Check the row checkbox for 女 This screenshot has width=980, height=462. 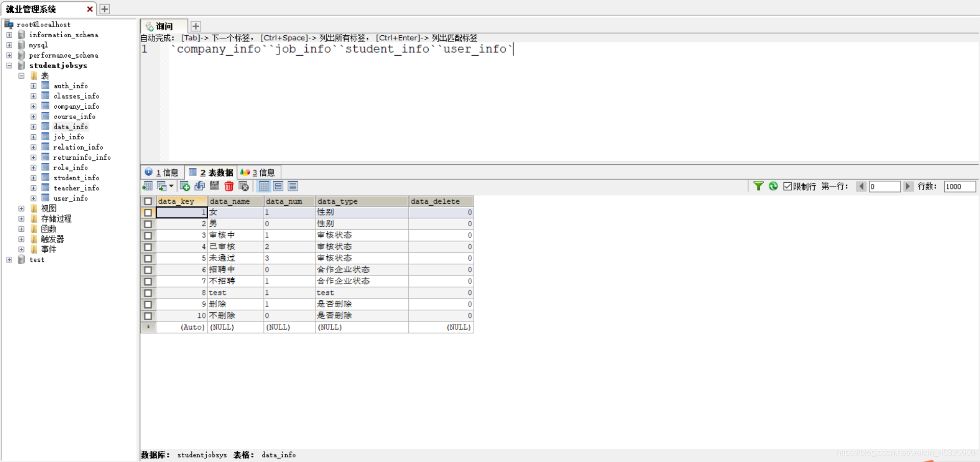tap(148, 212)
